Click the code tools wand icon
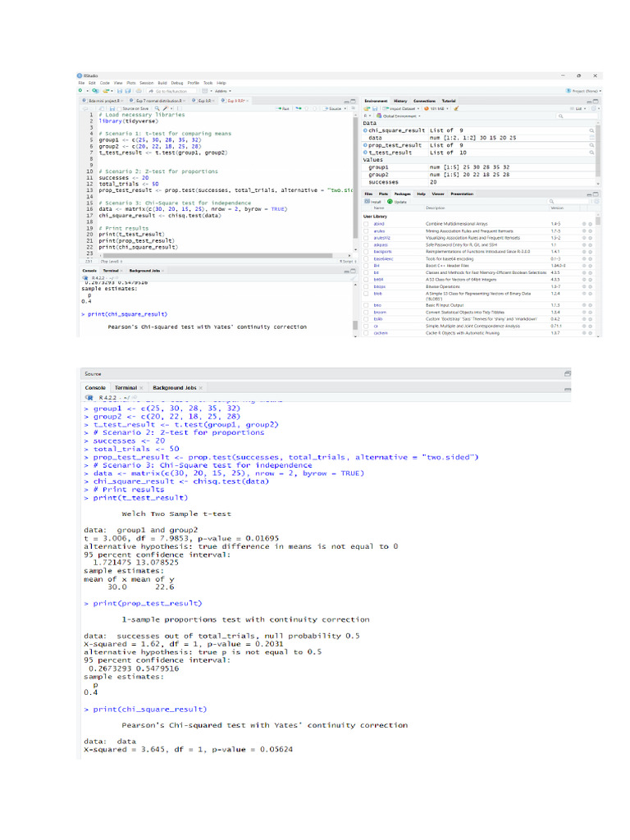This screenshot has height=840, width=630. tap(166, 108)
